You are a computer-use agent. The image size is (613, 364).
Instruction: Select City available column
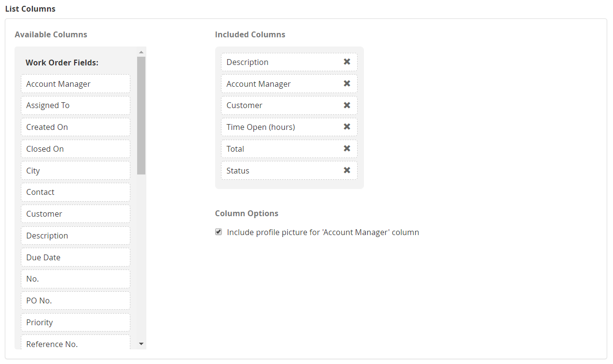76,171
